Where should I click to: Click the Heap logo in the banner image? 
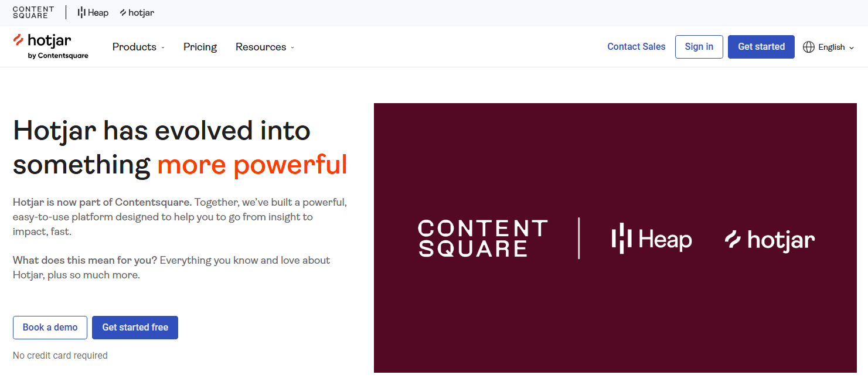tap(652, 239)
